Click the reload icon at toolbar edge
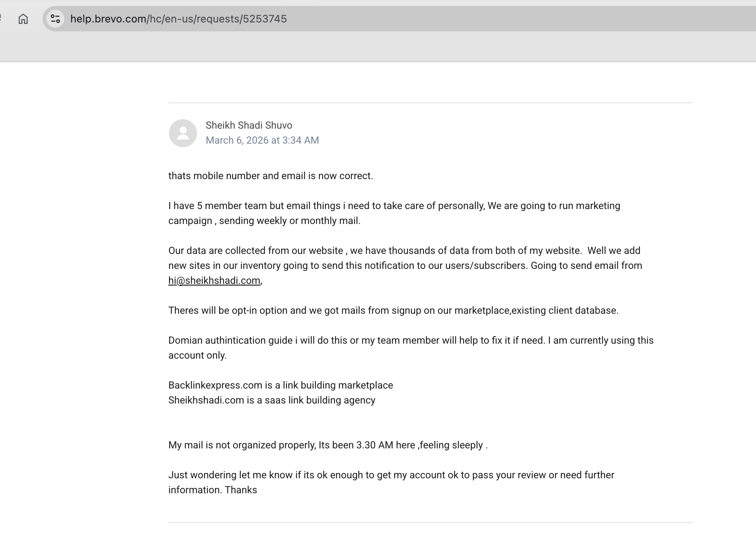The height and width of the screenshot is (534, 756). [1, 19]
